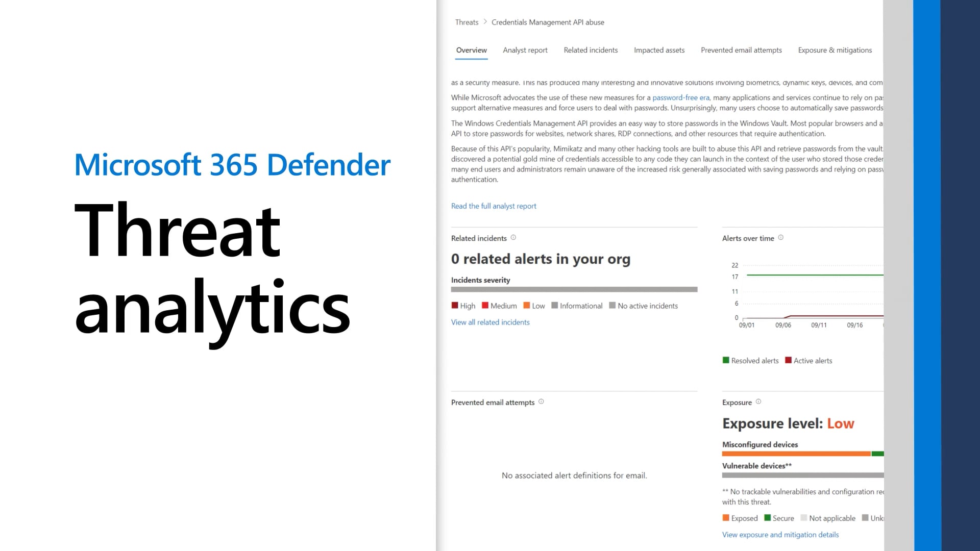The image size is (980, 551).
Task: Click the gray Incidents severity bar
Action: point(574,289)
